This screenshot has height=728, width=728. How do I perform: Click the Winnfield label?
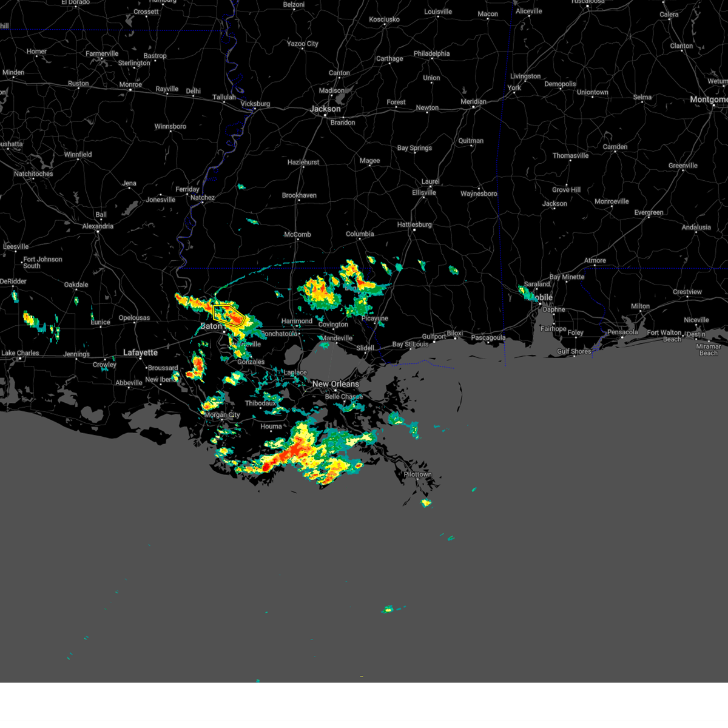(x=78, y=155)
